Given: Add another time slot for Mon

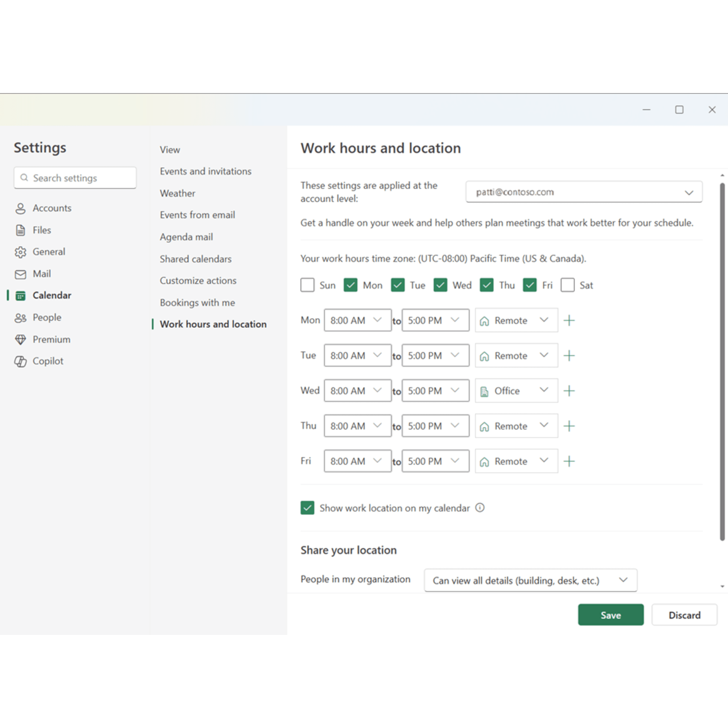Looking at the screenshot, I should 569,320.
